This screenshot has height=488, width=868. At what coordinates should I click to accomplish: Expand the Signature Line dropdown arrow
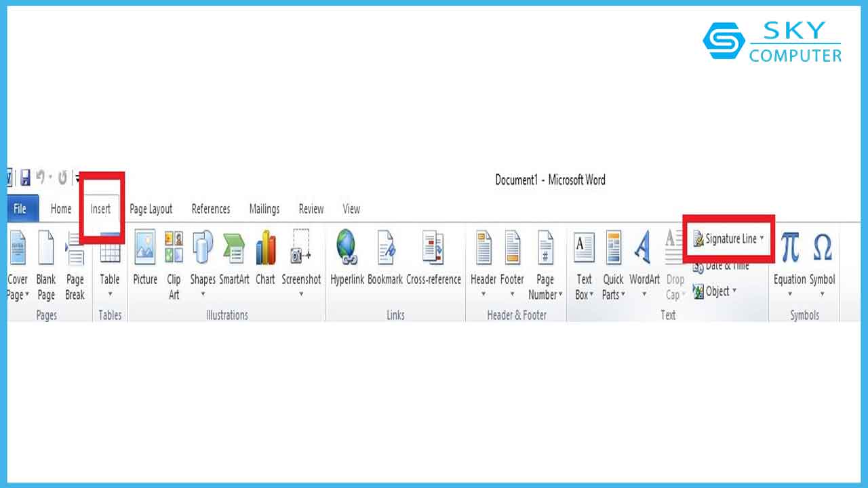tap(762, 239)
